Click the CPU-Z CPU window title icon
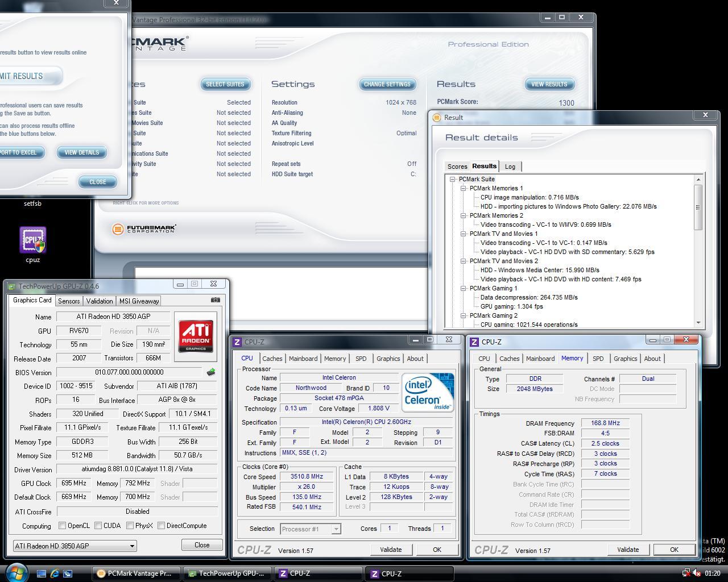728x582 pixels. pyautogui.click(x=237, y=342)
